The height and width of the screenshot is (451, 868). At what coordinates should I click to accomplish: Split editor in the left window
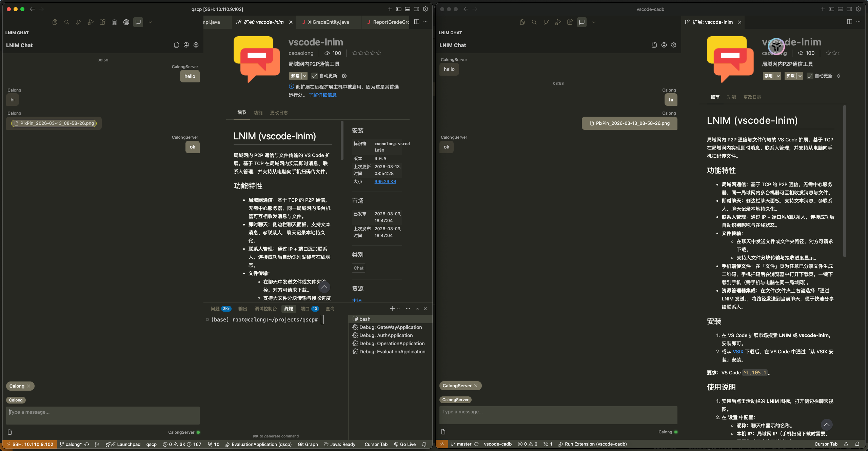click(417, 22)
